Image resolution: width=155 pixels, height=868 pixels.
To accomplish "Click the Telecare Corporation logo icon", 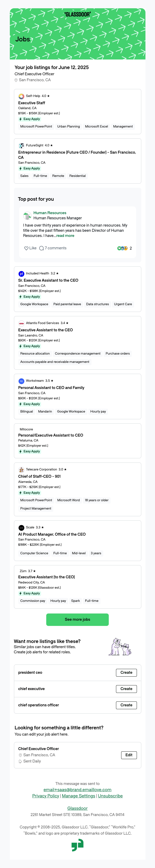I will (21, 470).
